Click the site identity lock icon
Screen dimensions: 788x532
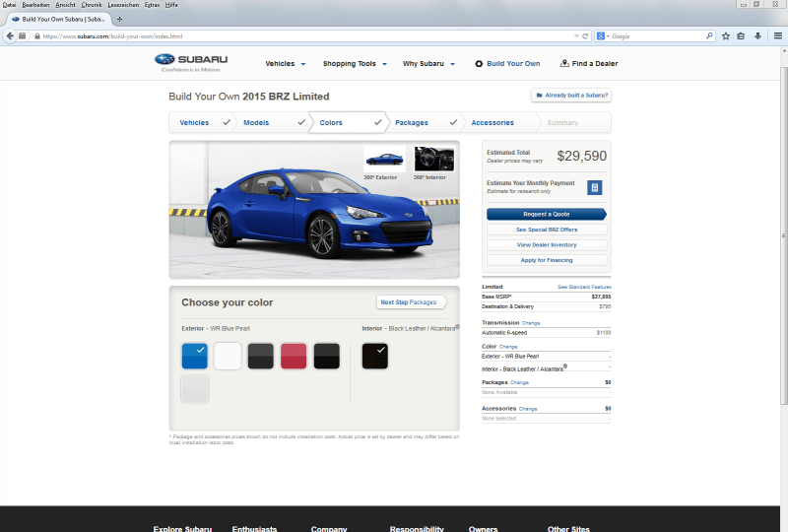[x=37, y=36]
